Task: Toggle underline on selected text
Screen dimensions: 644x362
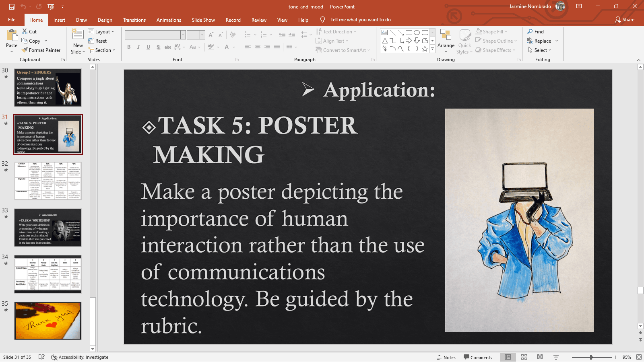Action: (148, 47)
